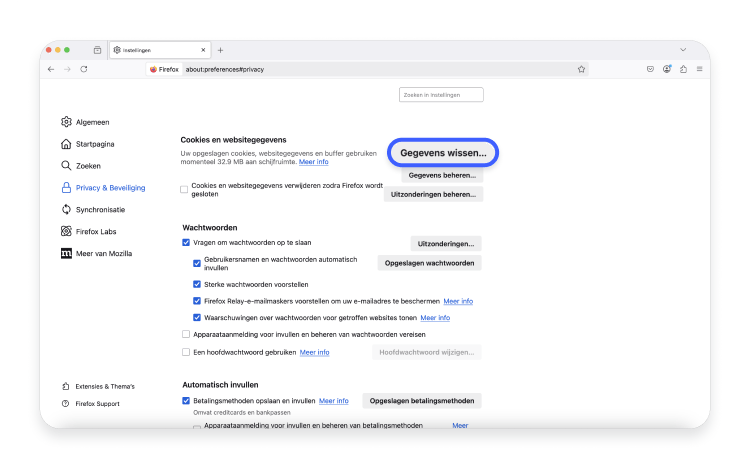Open 'Opgeslagen wachtwoorden' button
750x469 pixels.
click(429, 263)
